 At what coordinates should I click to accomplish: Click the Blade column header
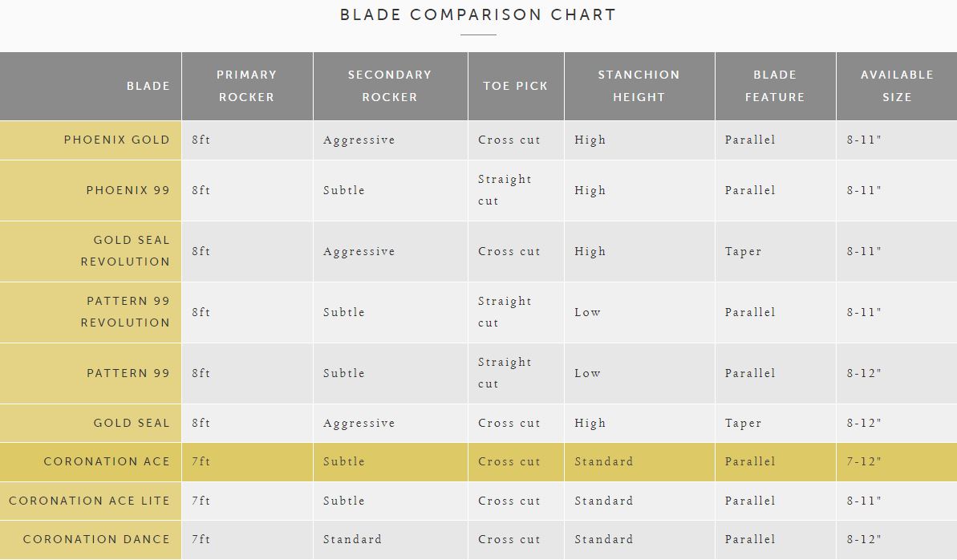tap(148, 86)
